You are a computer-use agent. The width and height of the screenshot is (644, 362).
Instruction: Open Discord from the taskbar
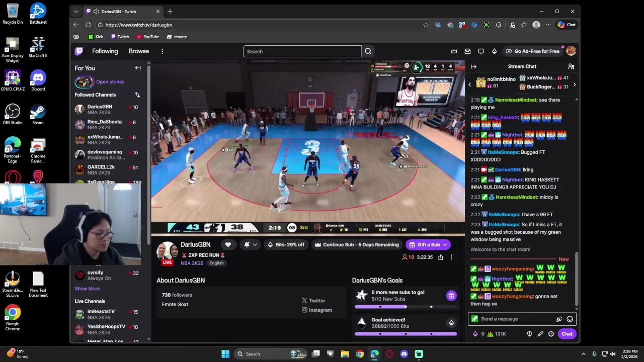pyautogui.click(x=404, y=354)
